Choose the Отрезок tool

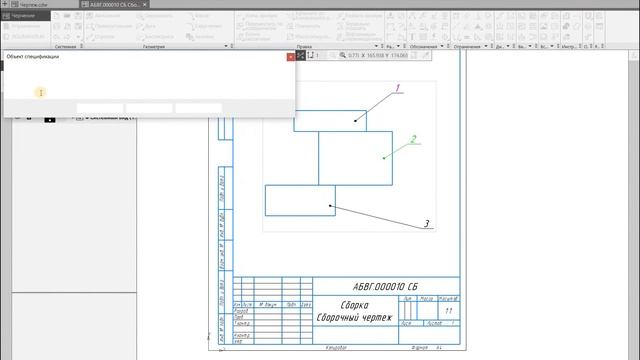(101, 37)
